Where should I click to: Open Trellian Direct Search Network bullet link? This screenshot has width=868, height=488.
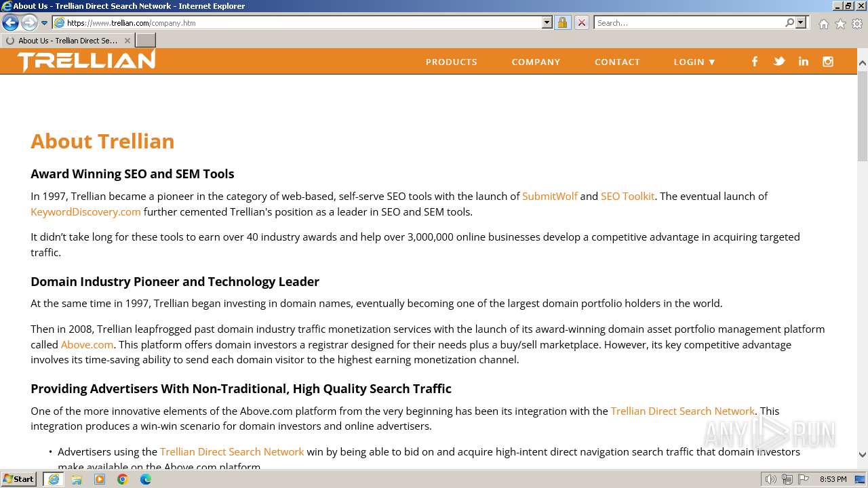[232, 451]
